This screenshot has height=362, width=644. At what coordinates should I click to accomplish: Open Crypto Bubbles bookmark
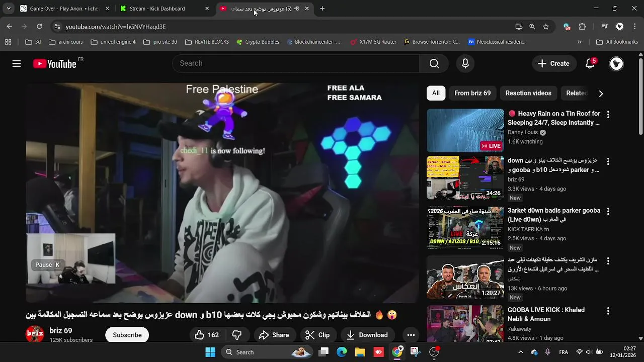(257, 42)
